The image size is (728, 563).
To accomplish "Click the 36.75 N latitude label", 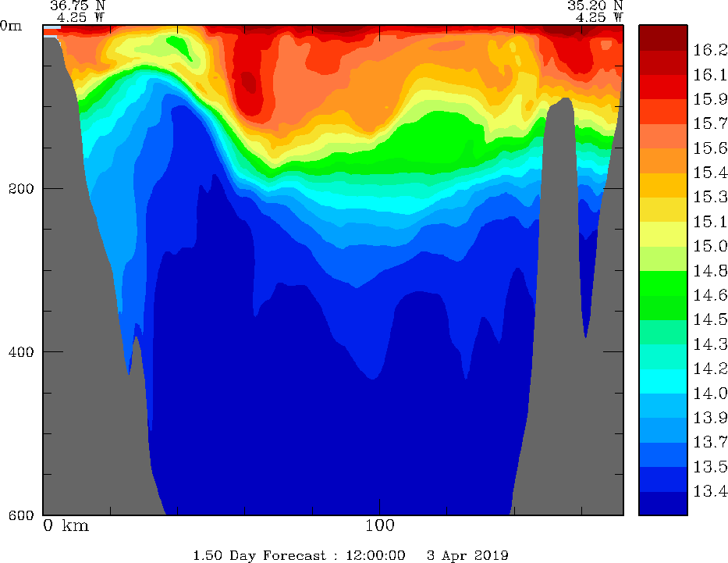I will 77,5.
